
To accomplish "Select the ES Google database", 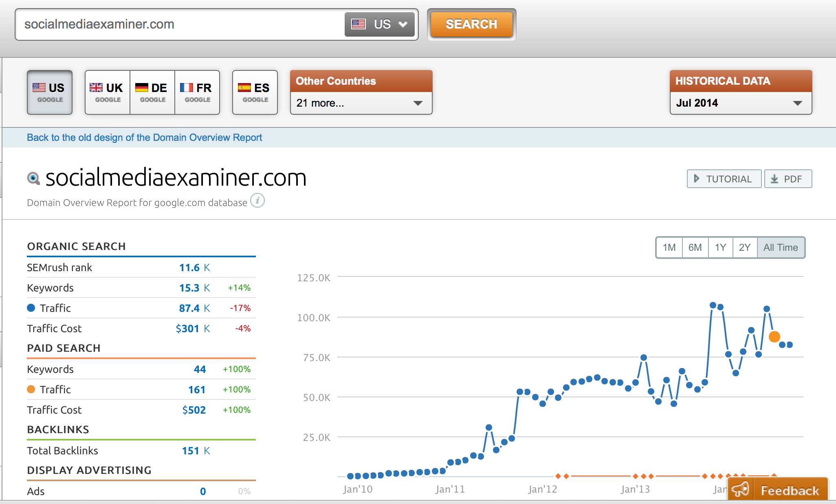I will [x=255, y=92].
